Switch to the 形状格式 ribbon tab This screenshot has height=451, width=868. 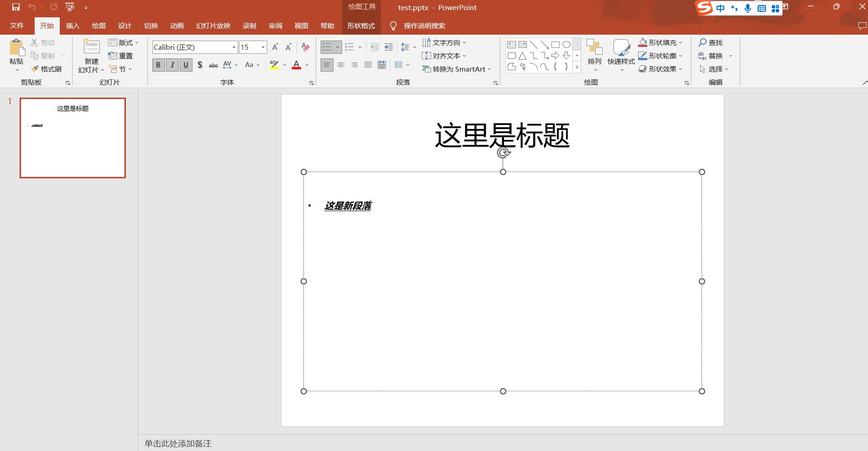(361, 26)
